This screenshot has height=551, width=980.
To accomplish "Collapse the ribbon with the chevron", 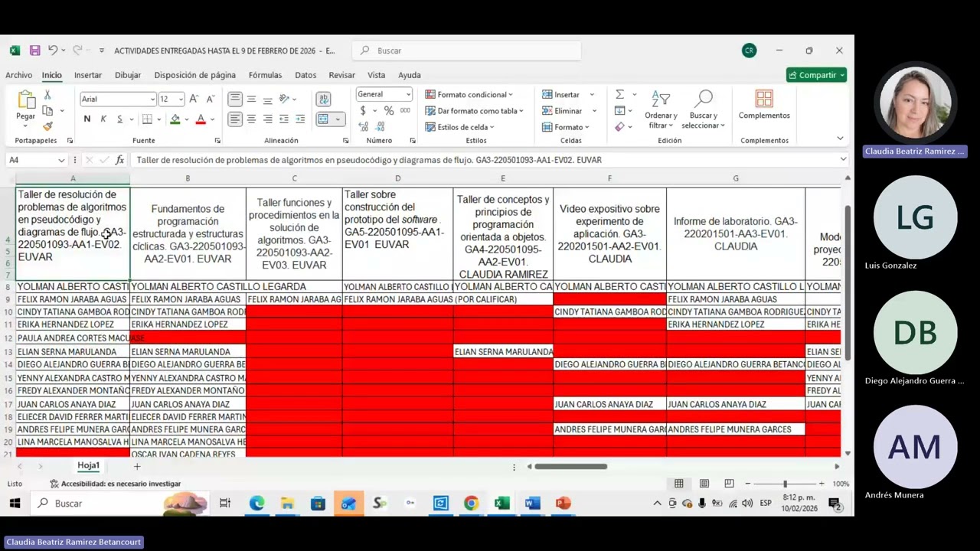I will (840, 139).
